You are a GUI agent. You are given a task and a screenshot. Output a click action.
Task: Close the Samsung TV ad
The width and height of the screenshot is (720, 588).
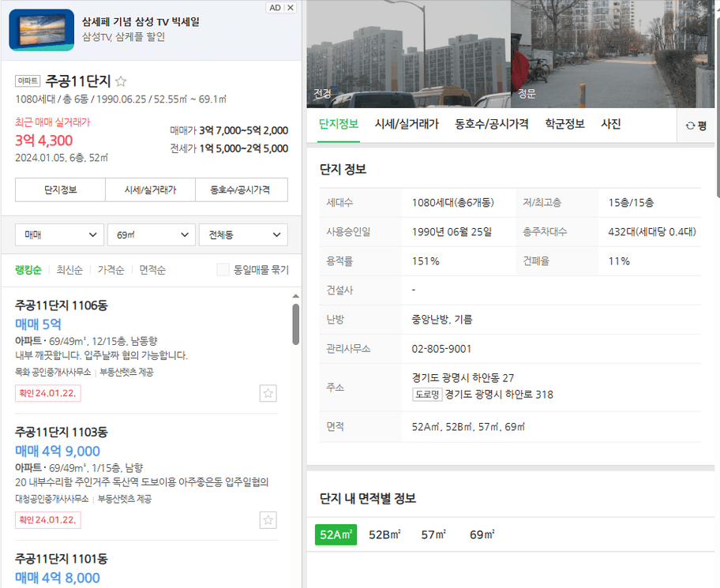(291, 8)
